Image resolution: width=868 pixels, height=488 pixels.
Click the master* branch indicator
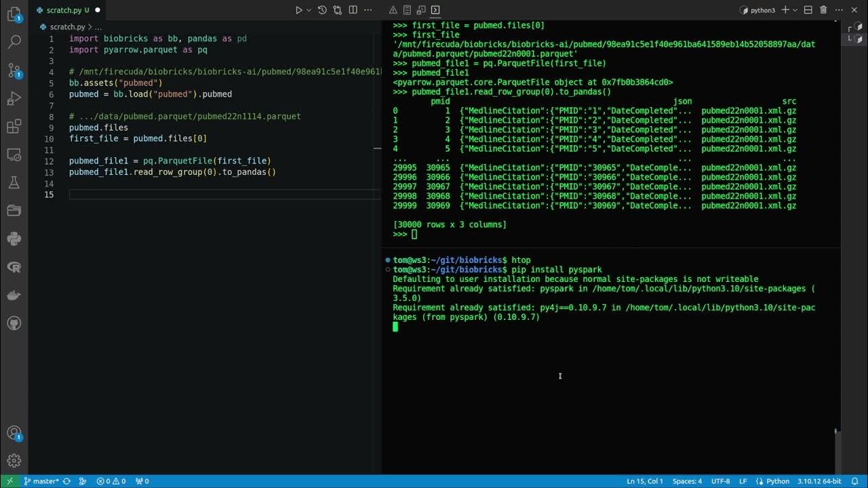tap(41, 481)
